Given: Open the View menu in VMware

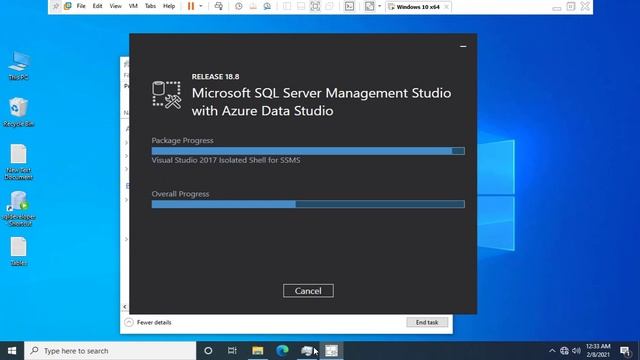Looking at the screenshot, I should pyautogui.click(x=116, y=6).
